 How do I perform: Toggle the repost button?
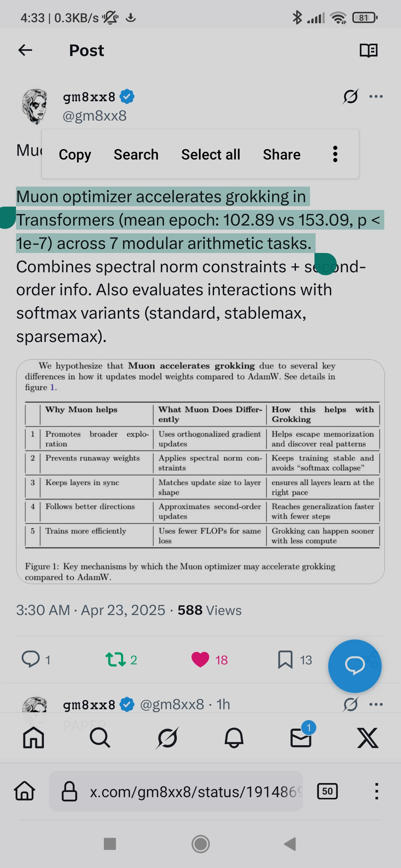[115, 660]
